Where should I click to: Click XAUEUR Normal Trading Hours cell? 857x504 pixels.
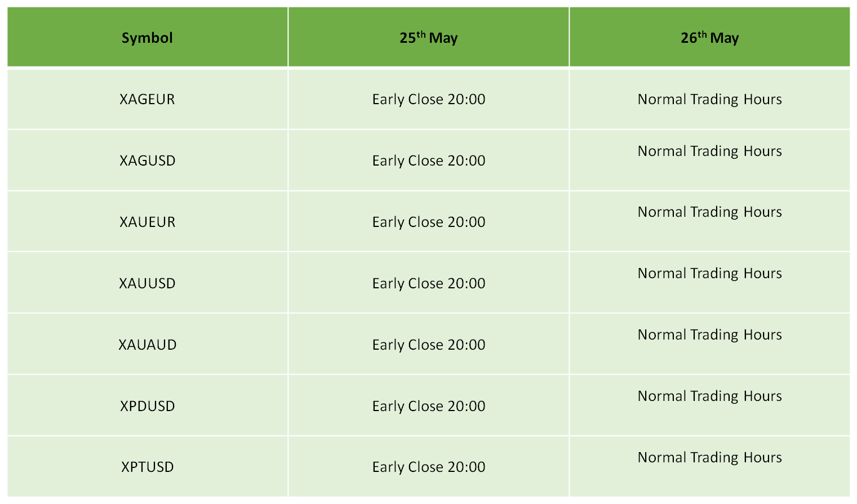pos(709,222)
